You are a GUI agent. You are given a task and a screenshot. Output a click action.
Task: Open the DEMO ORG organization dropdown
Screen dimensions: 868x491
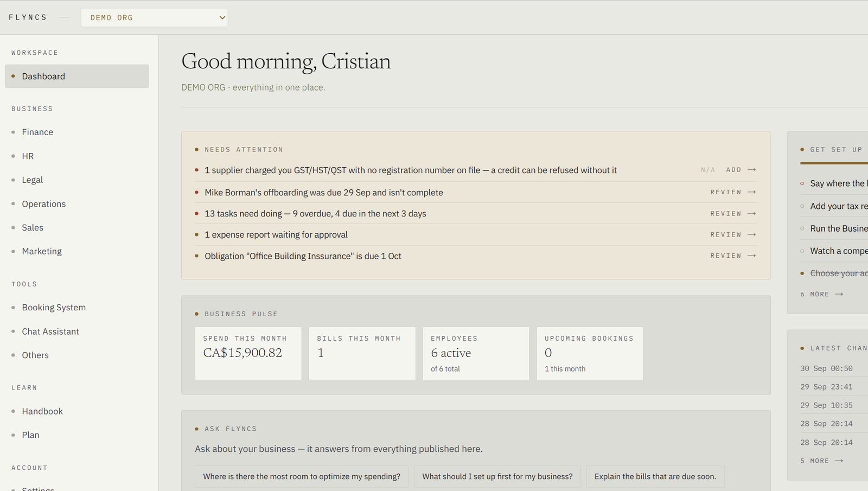(154, 17)
